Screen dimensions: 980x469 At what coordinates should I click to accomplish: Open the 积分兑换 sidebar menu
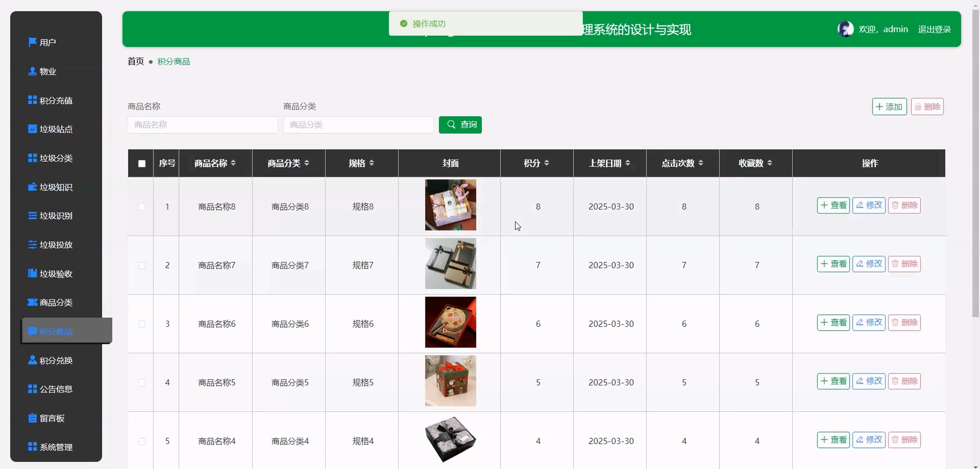[56, 360]
